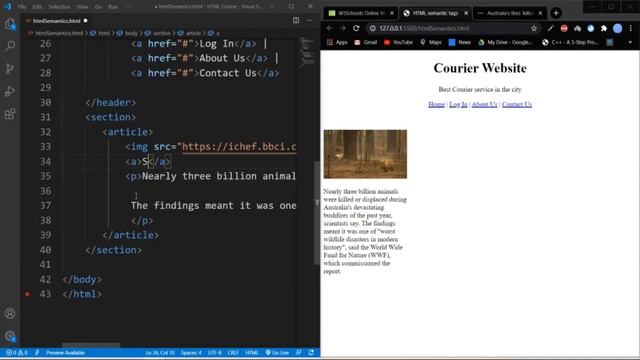This screenshot has height=360, width=640.
Task: Select the htmlSemantics.html editor tab
Action: 57,20
